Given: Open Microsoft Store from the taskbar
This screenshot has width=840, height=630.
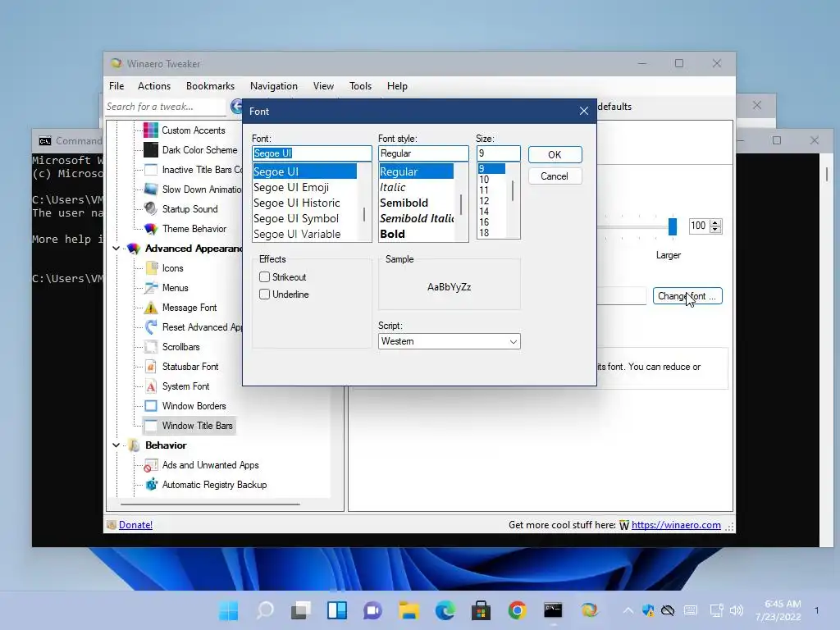Looking at the screenshot, I should pyautogui.click(x=481, y=610).
